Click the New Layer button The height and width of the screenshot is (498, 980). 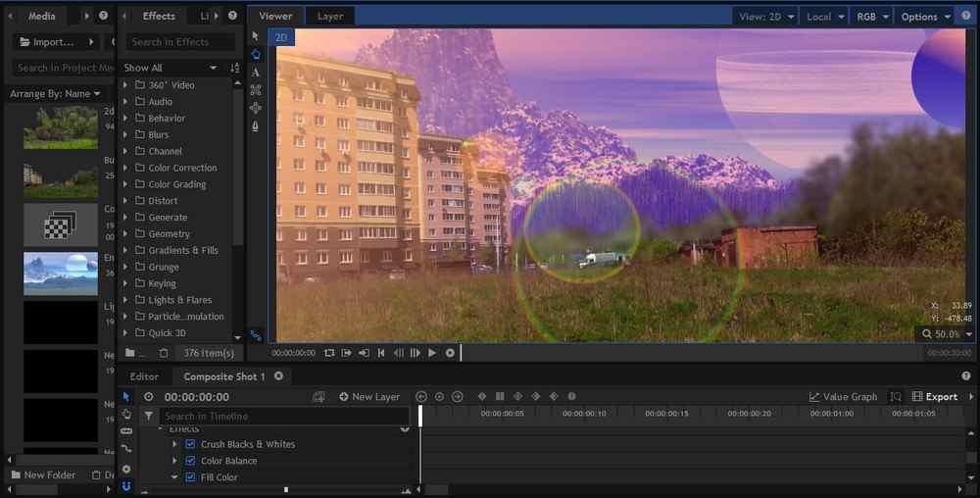(369, 397)
